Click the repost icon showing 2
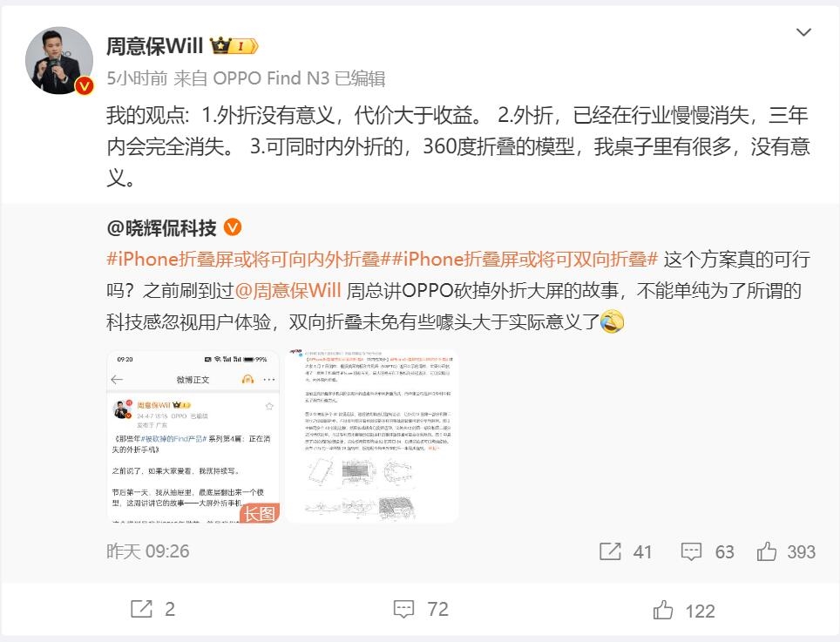Image resolution: width=840 pixels, height=642 pixels. pyautogui.click(x=152, y=610)
